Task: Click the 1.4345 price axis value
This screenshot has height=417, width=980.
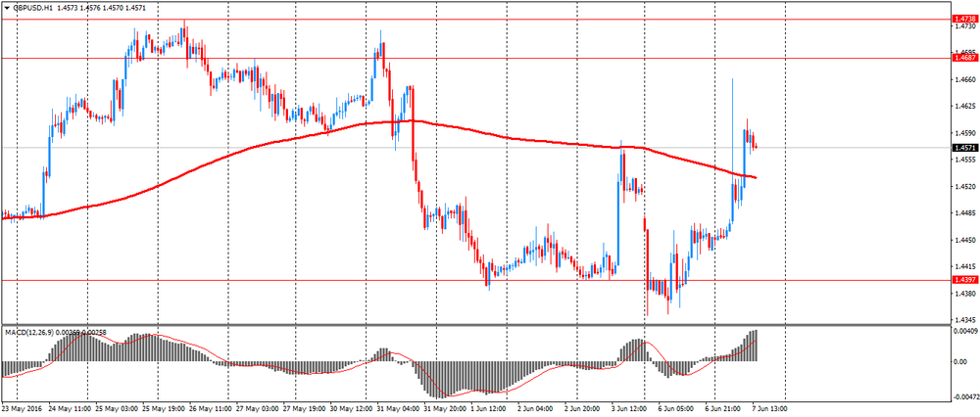Action: pos(965,320)
